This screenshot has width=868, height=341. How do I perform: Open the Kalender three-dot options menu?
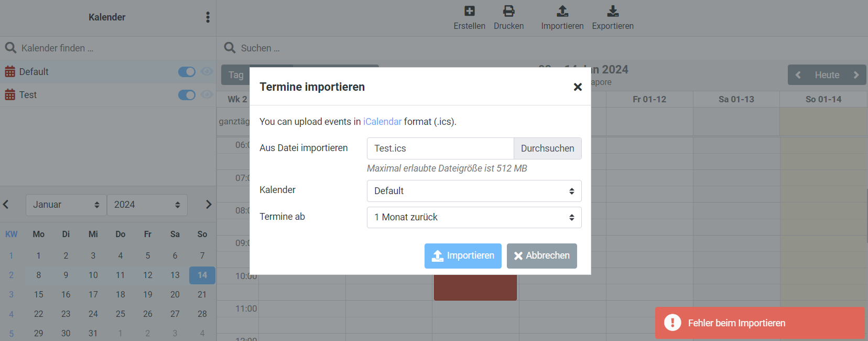pyautogui.click(x=208, y=17)
